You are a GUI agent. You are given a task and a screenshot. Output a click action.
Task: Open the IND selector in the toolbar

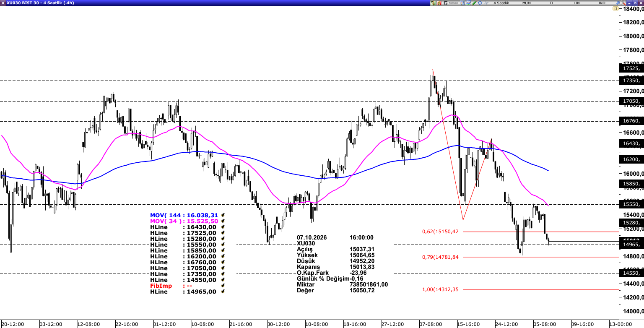(602, 3)
